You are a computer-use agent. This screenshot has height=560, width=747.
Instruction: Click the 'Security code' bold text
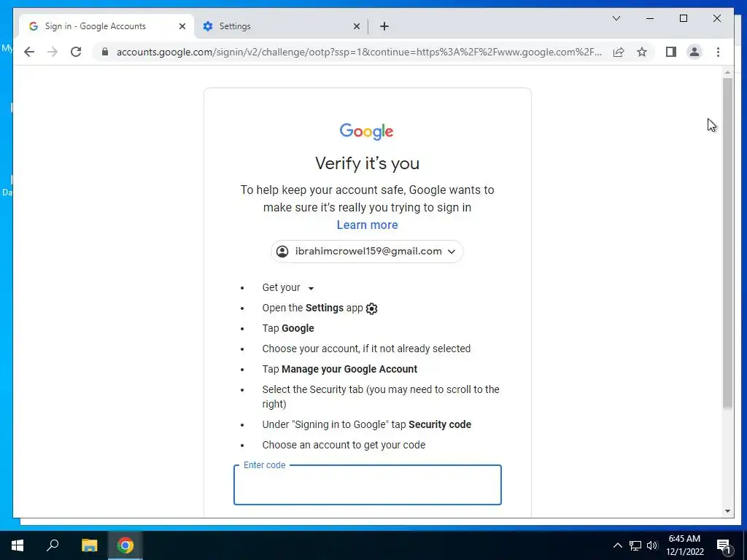[x=440, y=424]
